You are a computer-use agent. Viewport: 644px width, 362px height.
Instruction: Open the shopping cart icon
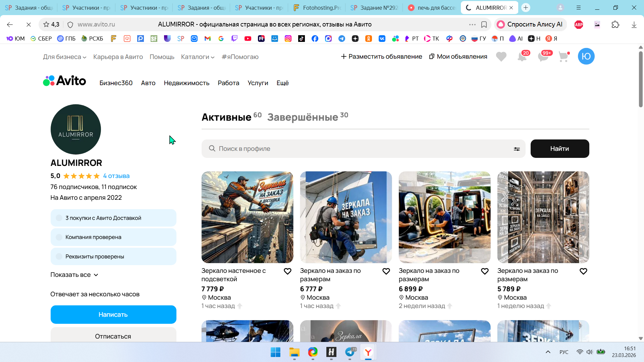tap(564, 57)
